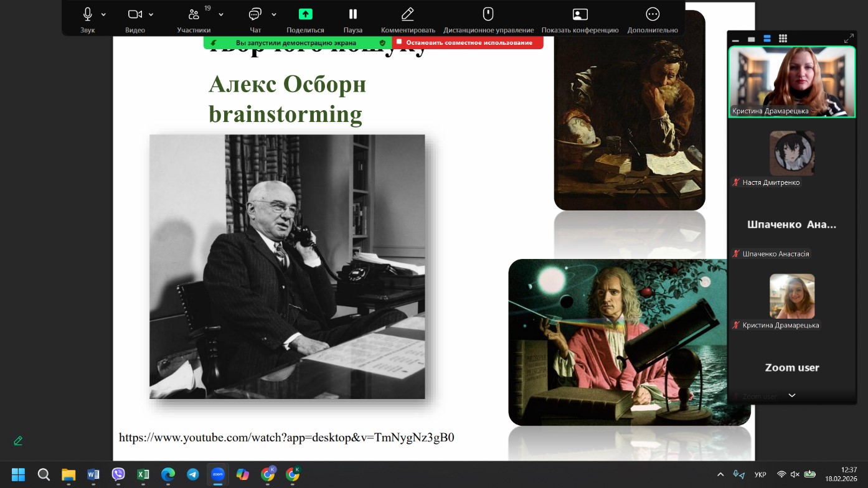The image size is (868, 488).
Task: Expand the video panel to full screen
Action: (x=849, y=39)
